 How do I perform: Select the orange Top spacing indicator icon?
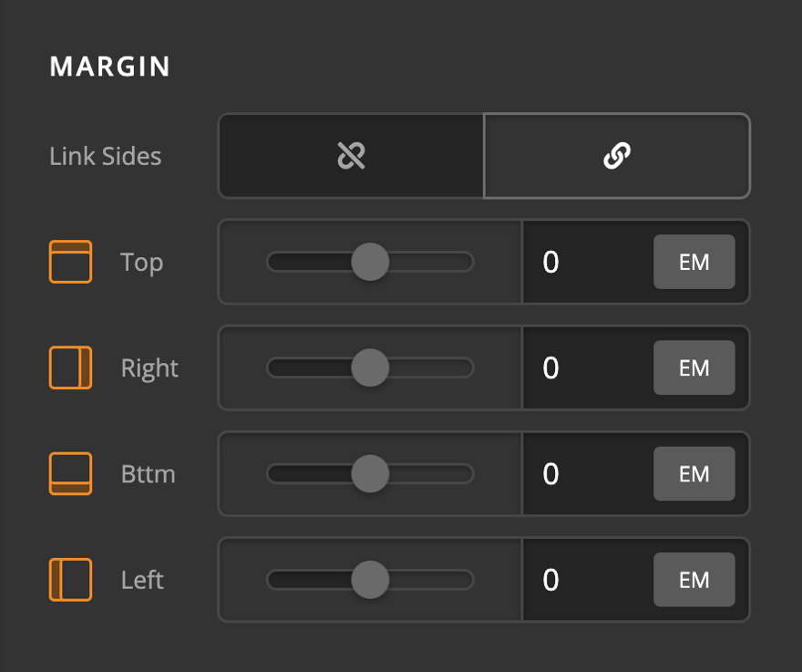[x=70, y=262]
